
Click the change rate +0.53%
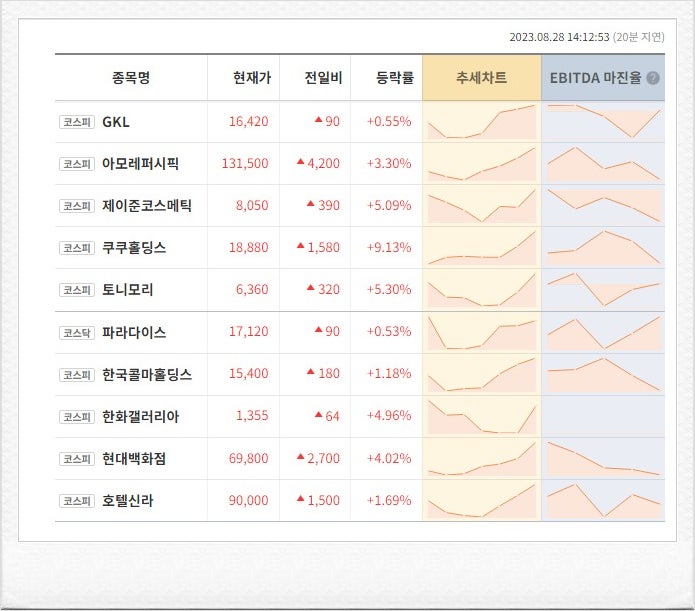(389, 332)
